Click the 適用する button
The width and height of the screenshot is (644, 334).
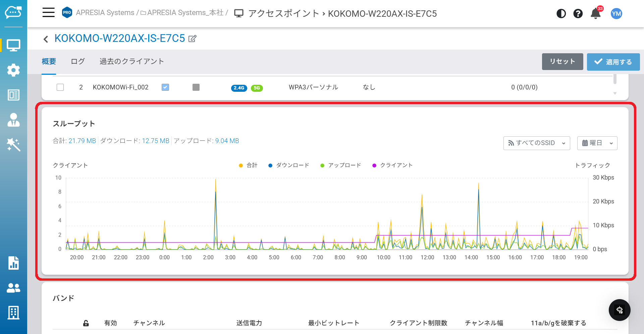pos(613,62)
